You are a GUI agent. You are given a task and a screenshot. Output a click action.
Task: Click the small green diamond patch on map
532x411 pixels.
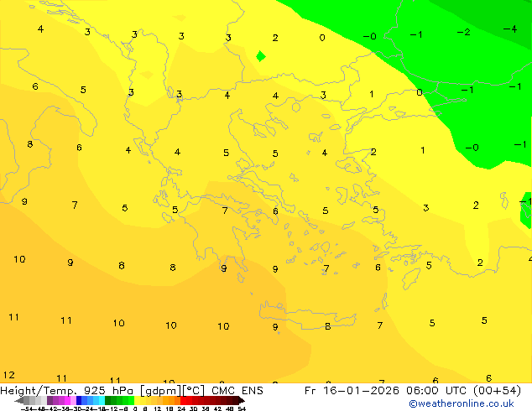pyautogui.click(x=261, y=56)
